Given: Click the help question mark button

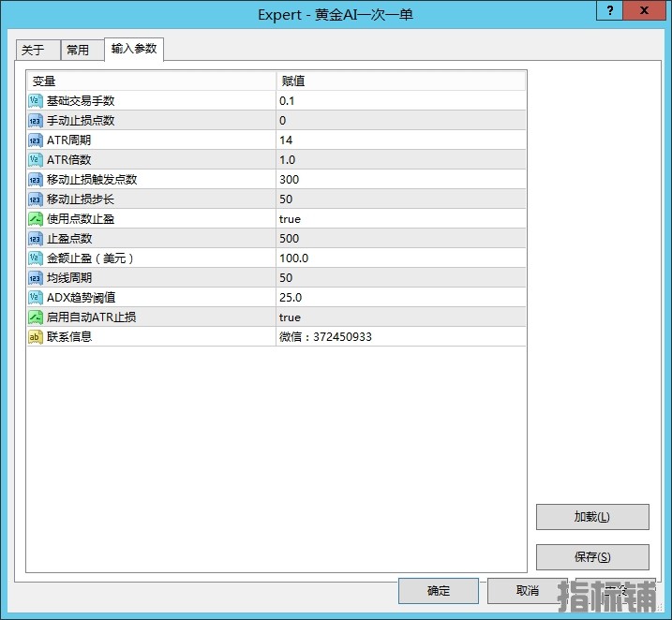Looking at the screenshot, I should tap(609, 12).
